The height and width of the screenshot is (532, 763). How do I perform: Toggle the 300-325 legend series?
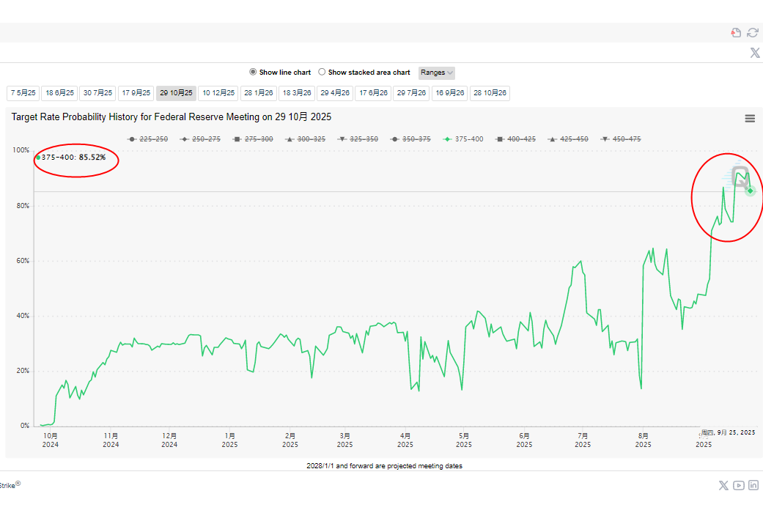point(305,139)
